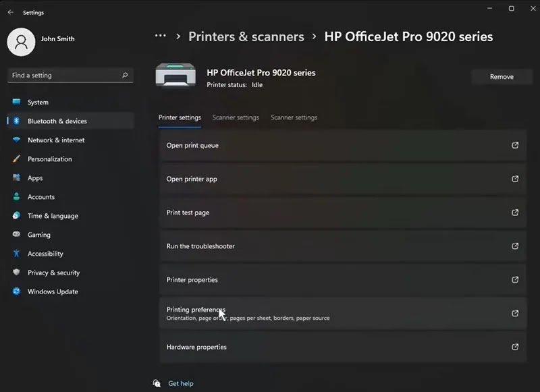Click external-link icon for Open print queue
Screen dimensions: 540x392
[515, 145]
